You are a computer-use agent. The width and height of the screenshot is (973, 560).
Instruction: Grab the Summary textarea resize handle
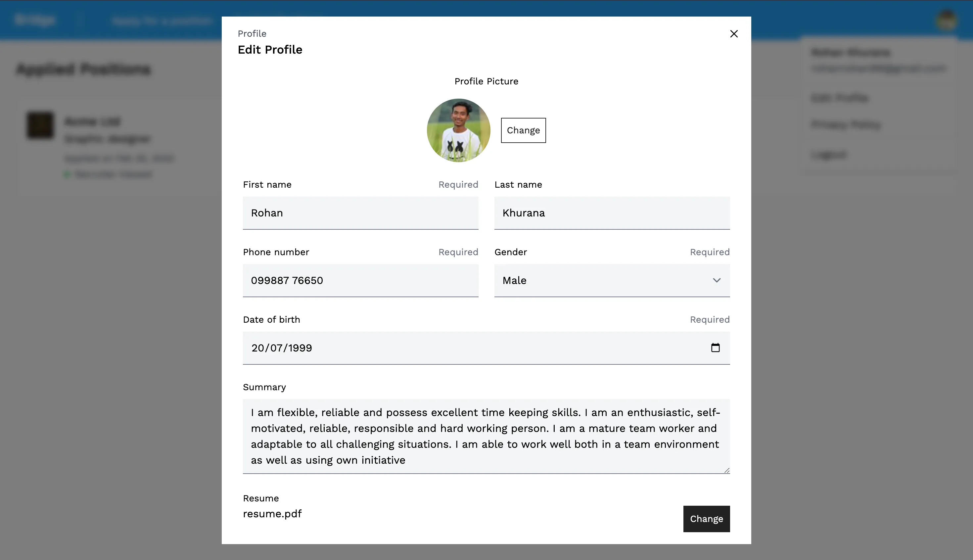pyautogui.click(x=726, y=470)
